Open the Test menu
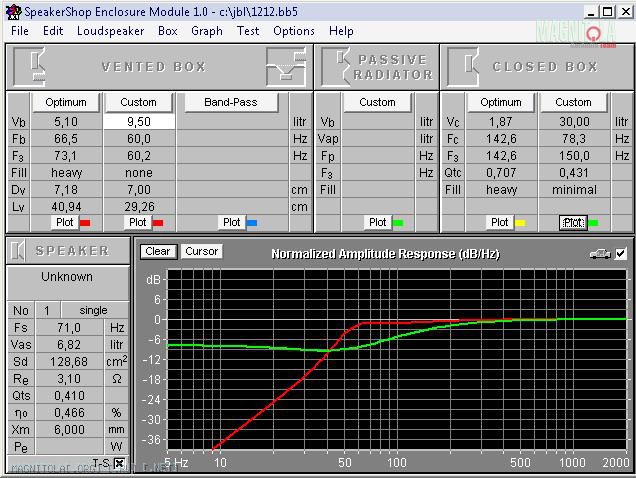This screenshot has height=478, width=636. 248,31
